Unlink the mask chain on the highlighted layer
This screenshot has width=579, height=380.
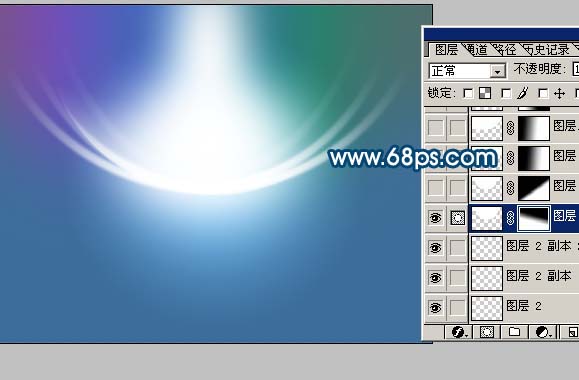[510, 218]
